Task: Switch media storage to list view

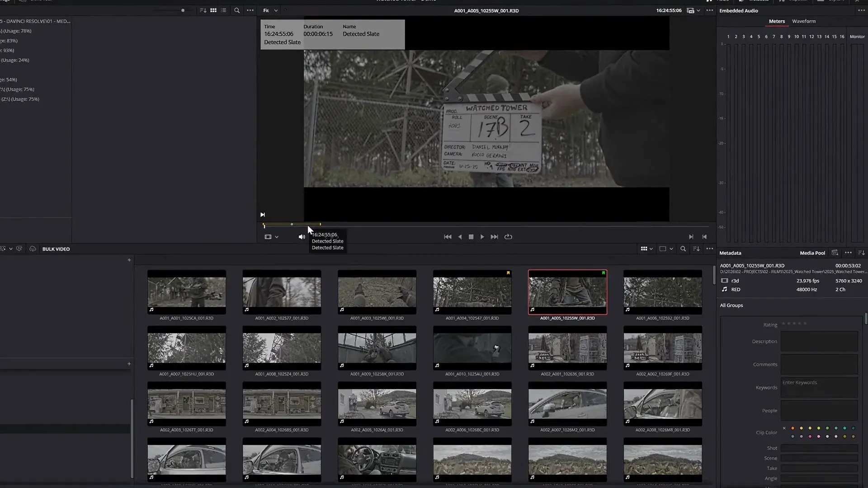Action: 223,10
